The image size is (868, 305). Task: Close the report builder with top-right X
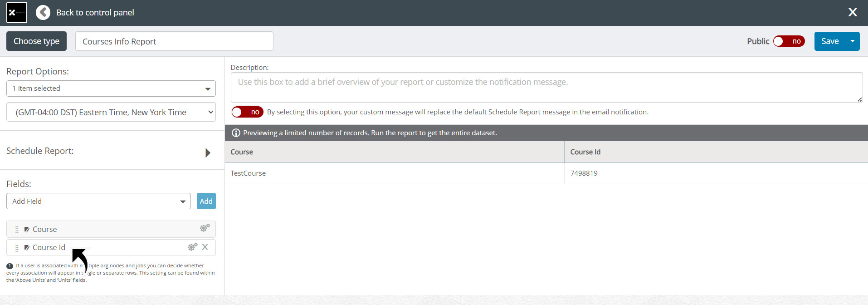pyautogui.click(x=852, y=12)
